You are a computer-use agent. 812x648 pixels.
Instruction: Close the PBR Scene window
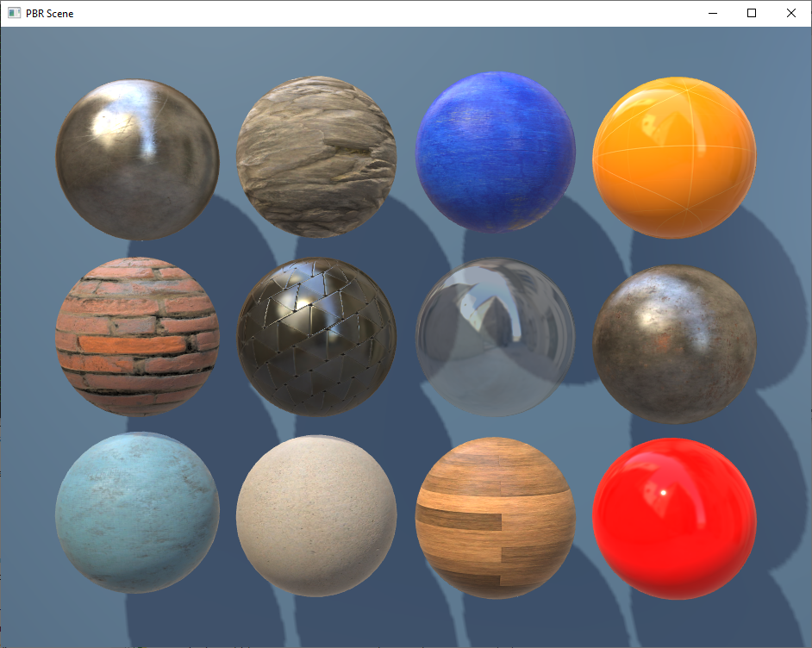pos(790,14)
